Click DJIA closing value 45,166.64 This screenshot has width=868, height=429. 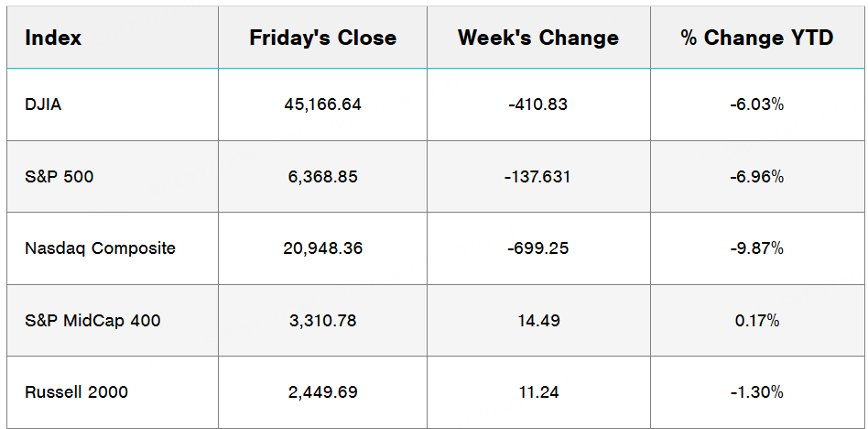pos(322,104)
